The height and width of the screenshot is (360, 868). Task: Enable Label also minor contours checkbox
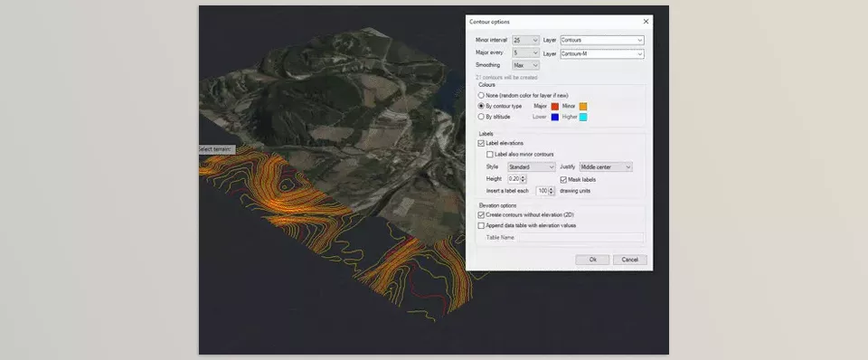click(x=489, y=154)
